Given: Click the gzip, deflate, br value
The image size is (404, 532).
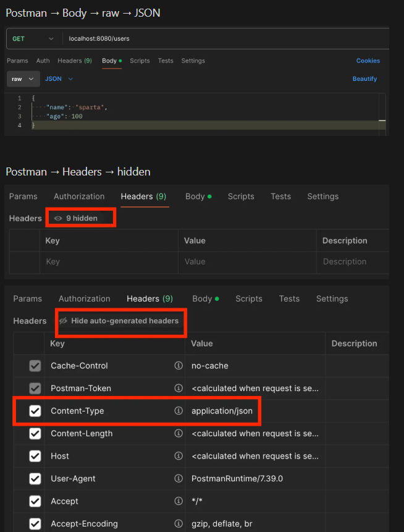Looking at the screenshot, I should [x=222, y=524].
